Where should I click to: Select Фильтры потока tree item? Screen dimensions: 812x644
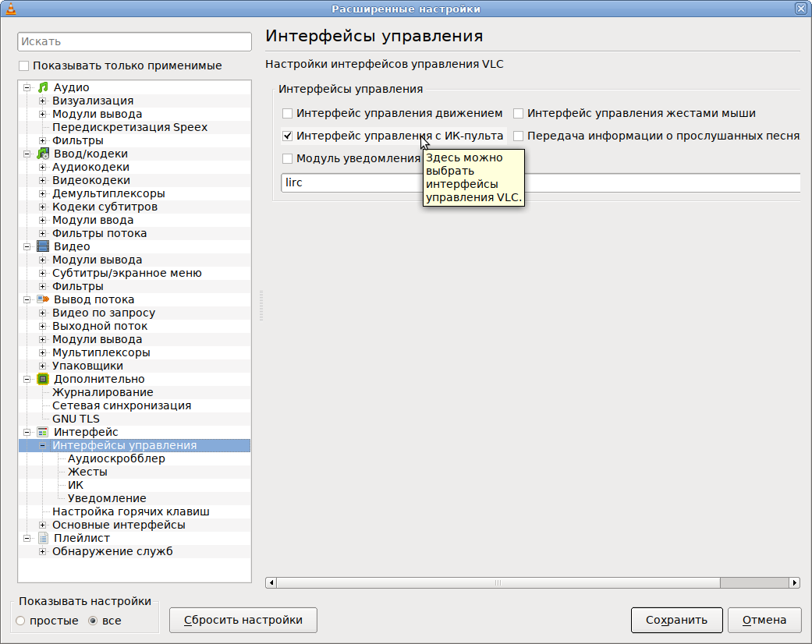point(99,233)
